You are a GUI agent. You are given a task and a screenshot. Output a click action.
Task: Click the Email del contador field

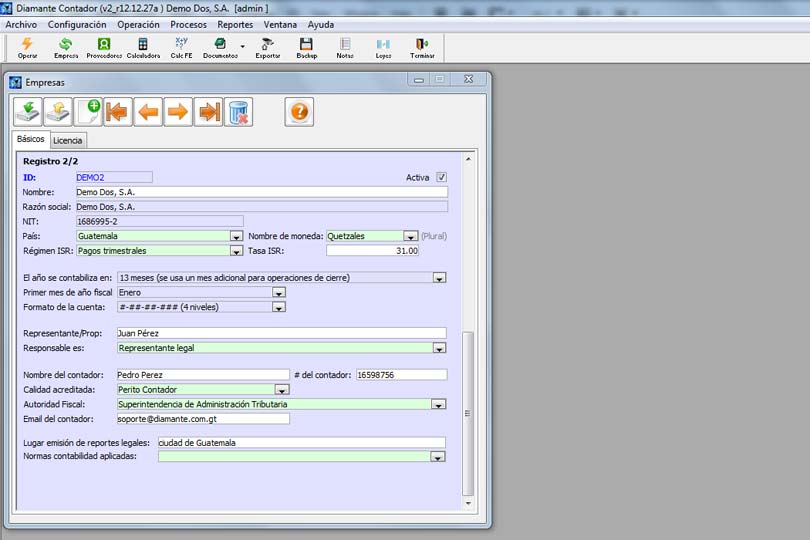click(203, 419)
